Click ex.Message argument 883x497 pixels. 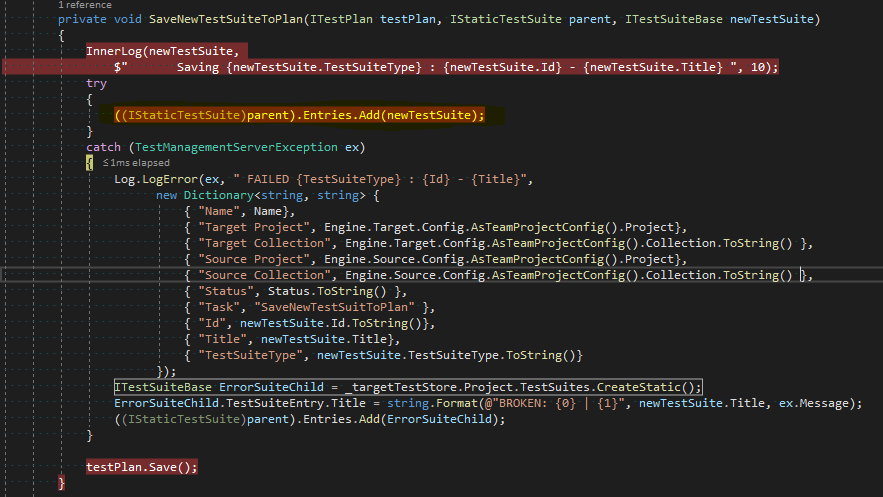[x=814, y=403]
